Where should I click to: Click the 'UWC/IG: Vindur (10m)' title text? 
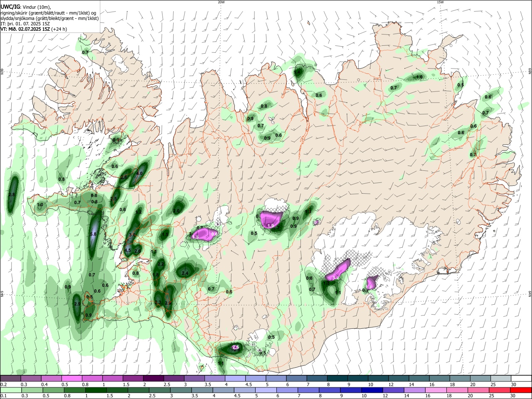(26, 7)
